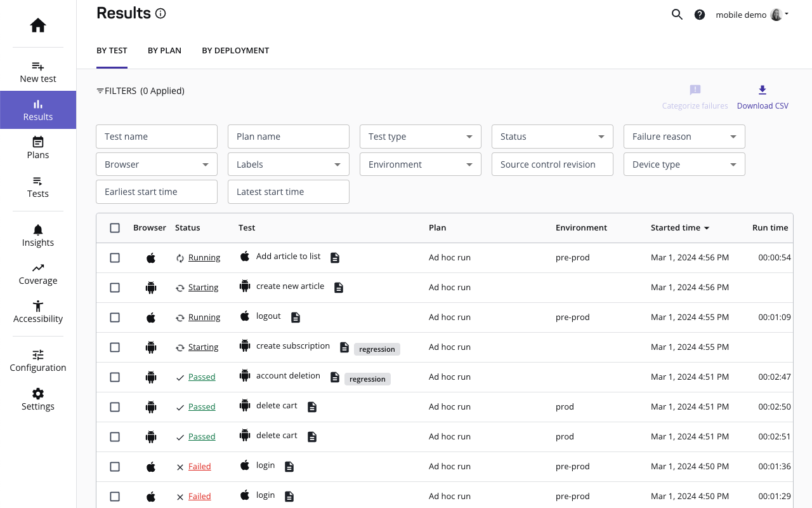
Task: Open Plans in the sidebar
Action: coord(38,148)
